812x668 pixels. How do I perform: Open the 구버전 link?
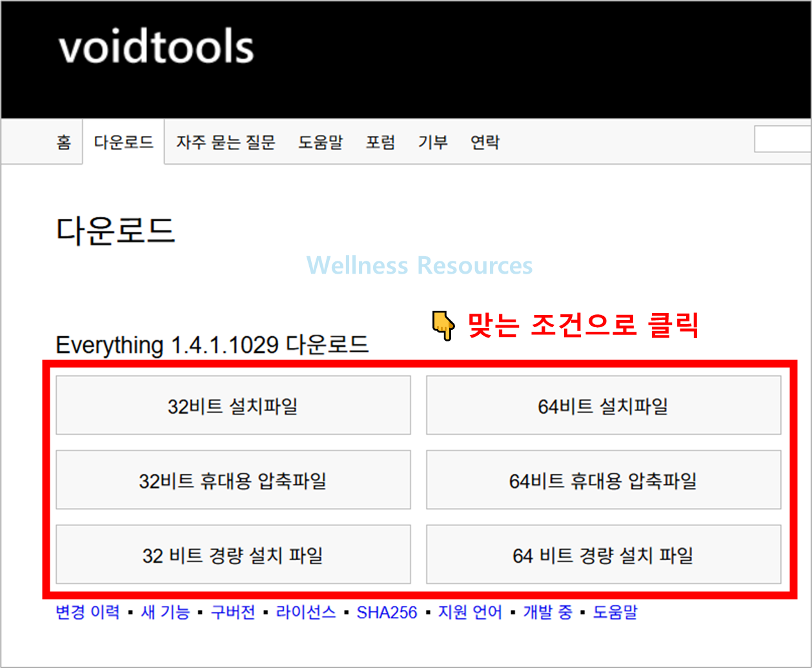(x=233, y=612)
